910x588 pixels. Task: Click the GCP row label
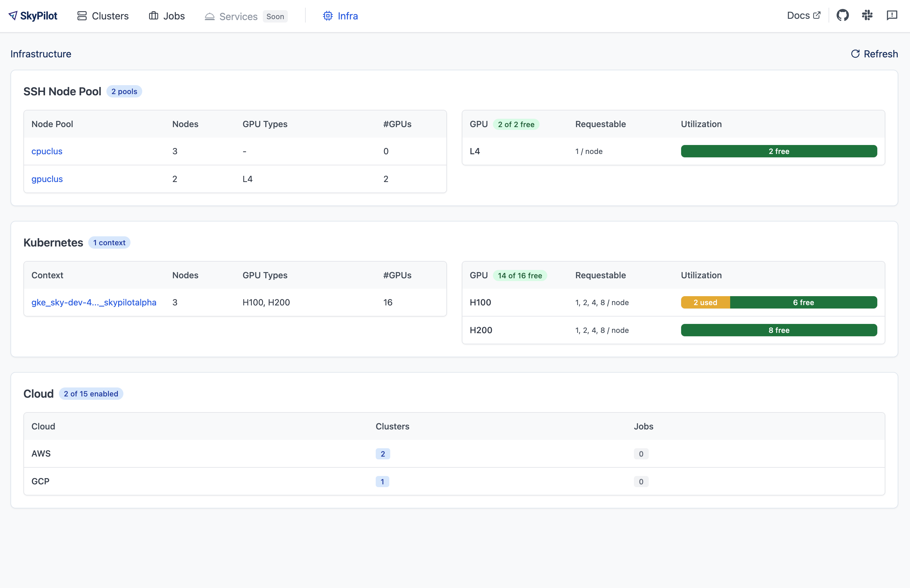[40, 482]
